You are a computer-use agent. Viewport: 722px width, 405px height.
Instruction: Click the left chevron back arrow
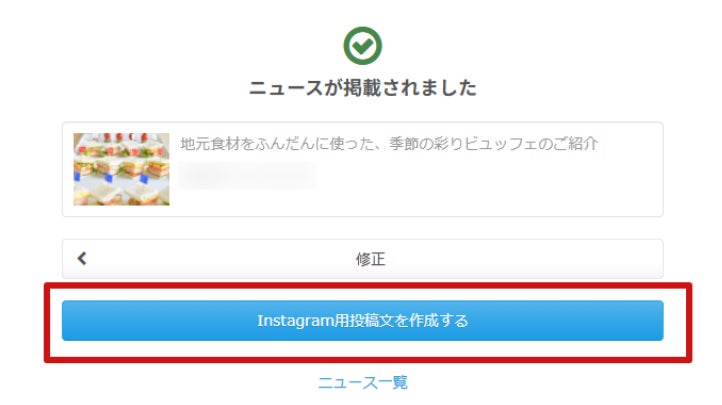(82, 259)
